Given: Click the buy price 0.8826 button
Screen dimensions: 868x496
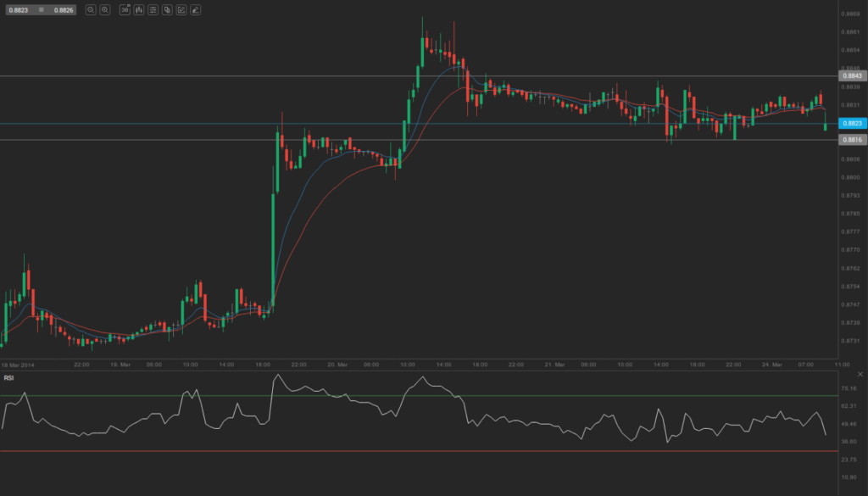Looking at the screenshot, I should 64,9.
